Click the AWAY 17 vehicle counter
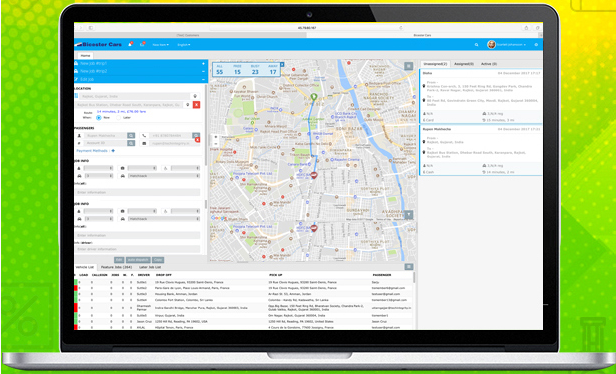 273,70
